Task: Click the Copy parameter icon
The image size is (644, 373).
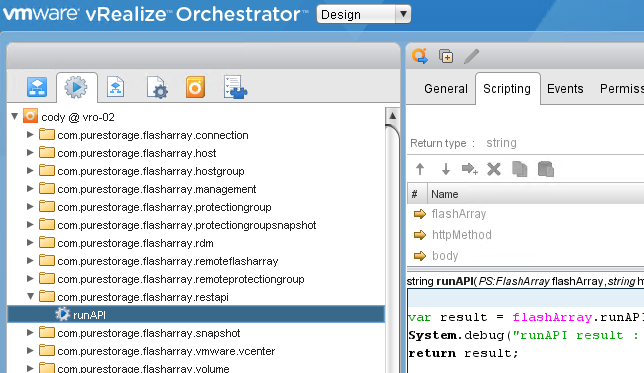Action: tap(520, 169)
